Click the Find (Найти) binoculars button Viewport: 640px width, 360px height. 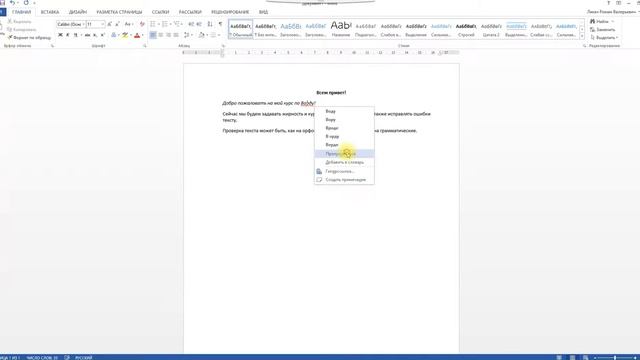[x=602, y=21]
